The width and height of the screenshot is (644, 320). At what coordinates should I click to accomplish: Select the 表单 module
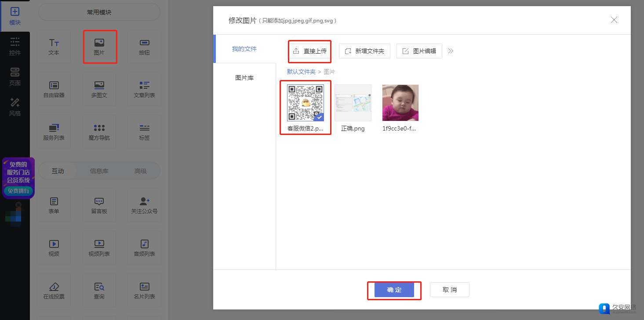pos(54,205)
